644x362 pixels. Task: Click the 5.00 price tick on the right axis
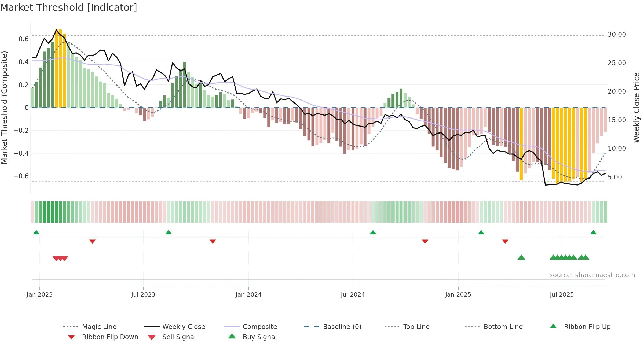615,177
